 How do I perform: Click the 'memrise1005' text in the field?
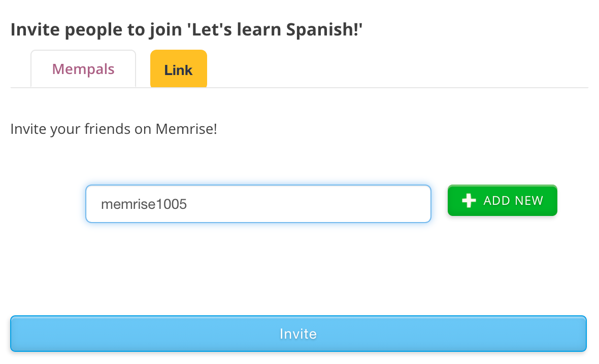click(x=144, y=204)
